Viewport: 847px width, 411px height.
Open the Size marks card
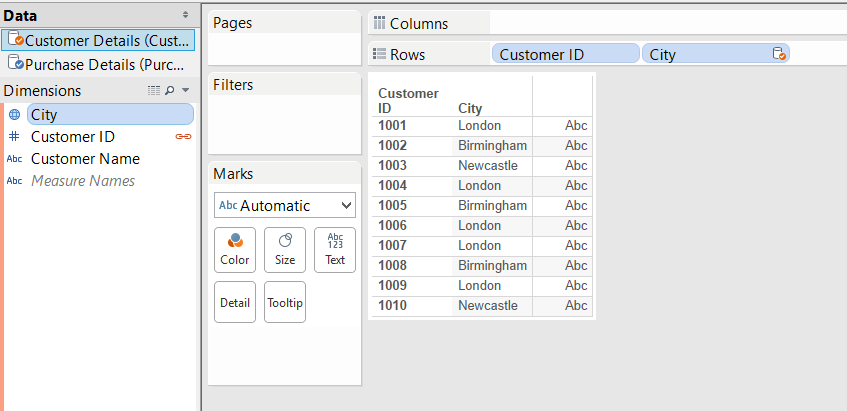tap(285, 250)
